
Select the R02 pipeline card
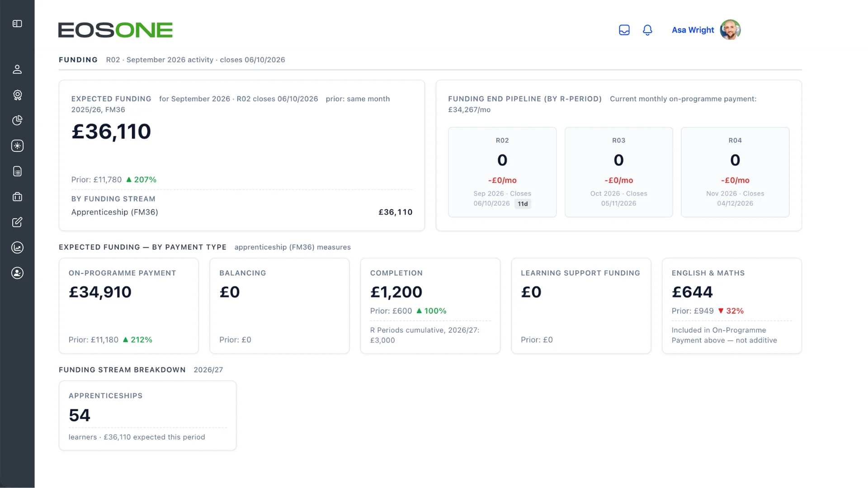(x=502, y=172)
